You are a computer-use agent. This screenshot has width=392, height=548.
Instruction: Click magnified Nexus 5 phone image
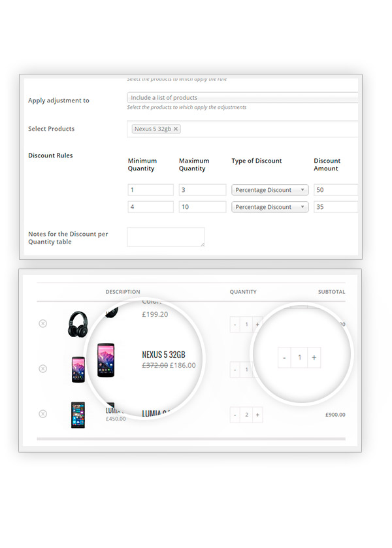pos(106,360)
